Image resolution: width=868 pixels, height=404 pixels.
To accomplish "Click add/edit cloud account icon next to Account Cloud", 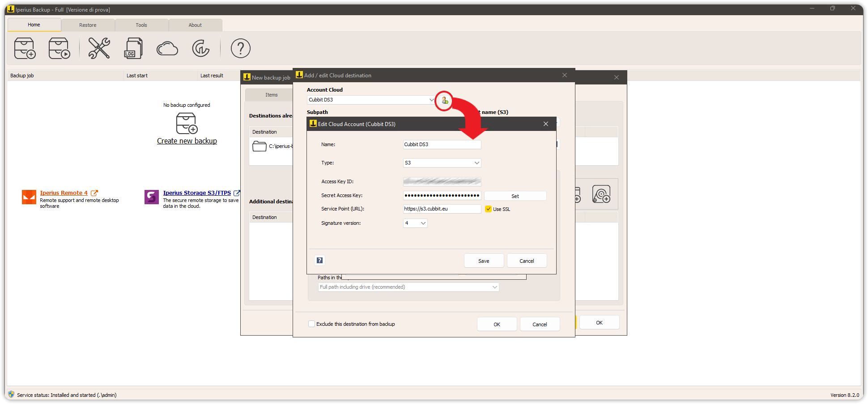I will point(445,100).
